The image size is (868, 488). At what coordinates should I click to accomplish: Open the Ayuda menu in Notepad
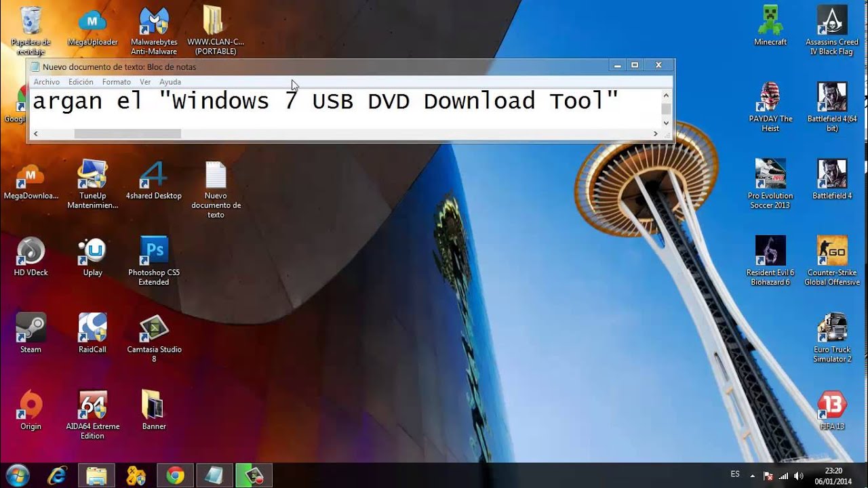coord(170,82)
